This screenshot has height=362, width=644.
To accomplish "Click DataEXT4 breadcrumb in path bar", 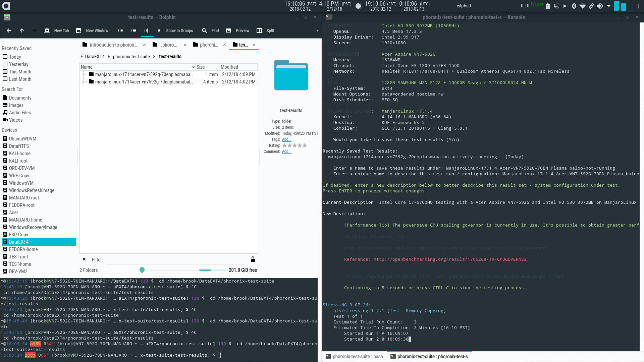I will 95,57.
